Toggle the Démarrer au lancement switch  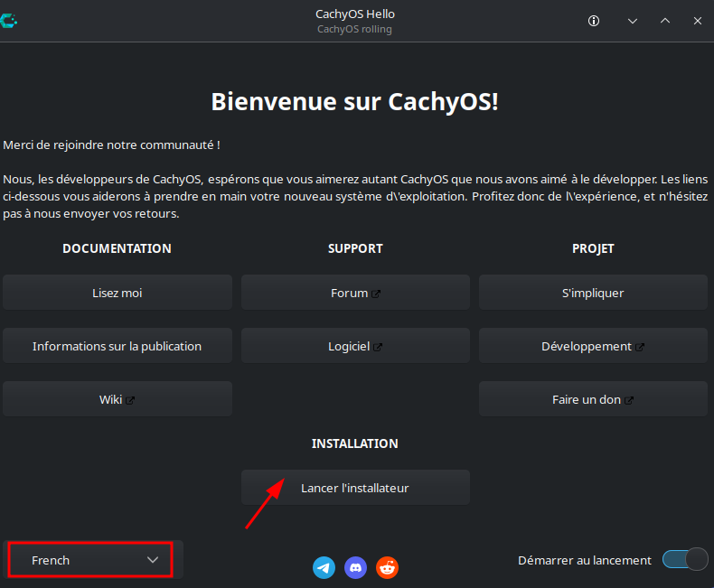pos(684,560)
